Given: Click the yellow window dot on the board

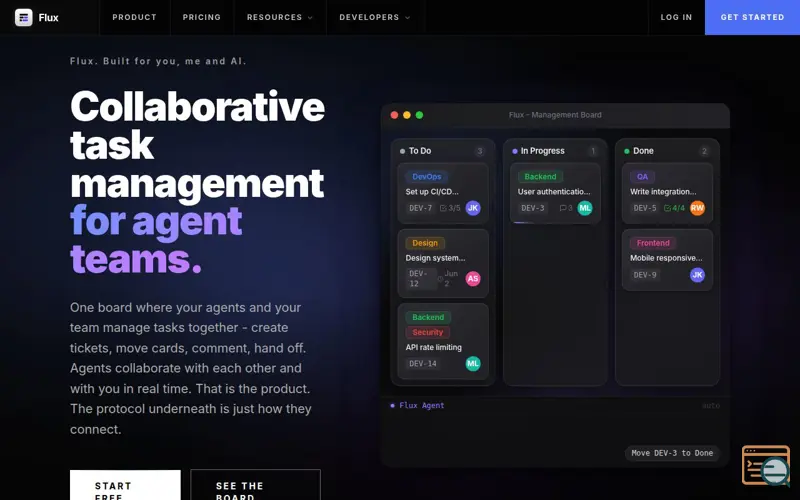Looking at the screenshot, I should pyautogui.click(x=407, y=115).
